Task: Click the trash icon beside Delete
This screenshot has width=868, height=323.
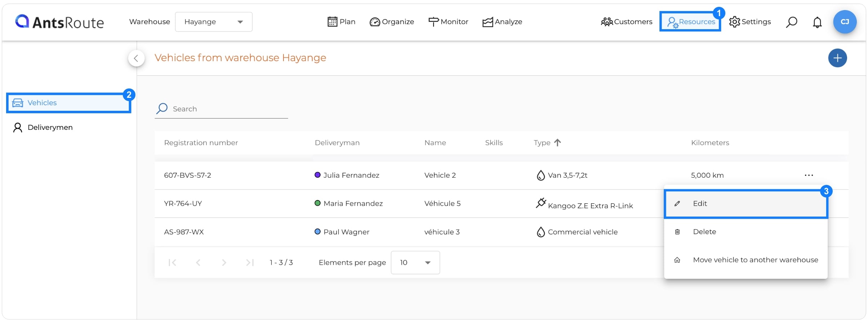Action: [x=677, y=232]
